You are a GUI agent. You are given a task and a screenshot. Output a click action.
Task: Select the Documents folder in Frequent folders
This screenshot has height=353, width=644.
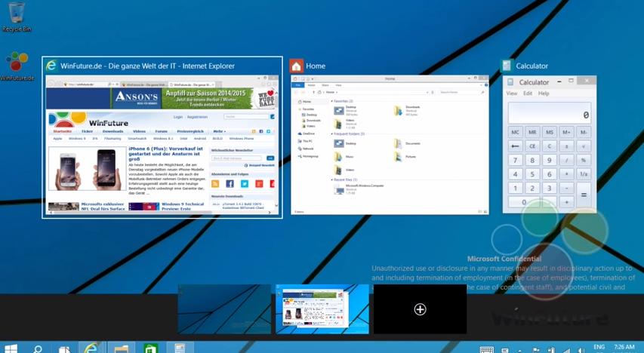pos(408,143)
